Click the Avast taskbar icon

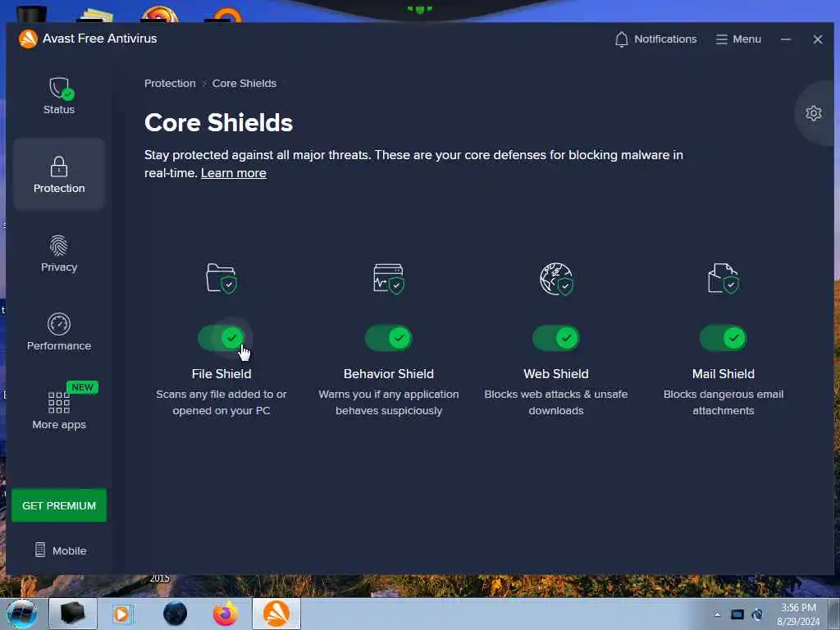tap(276, 614)
